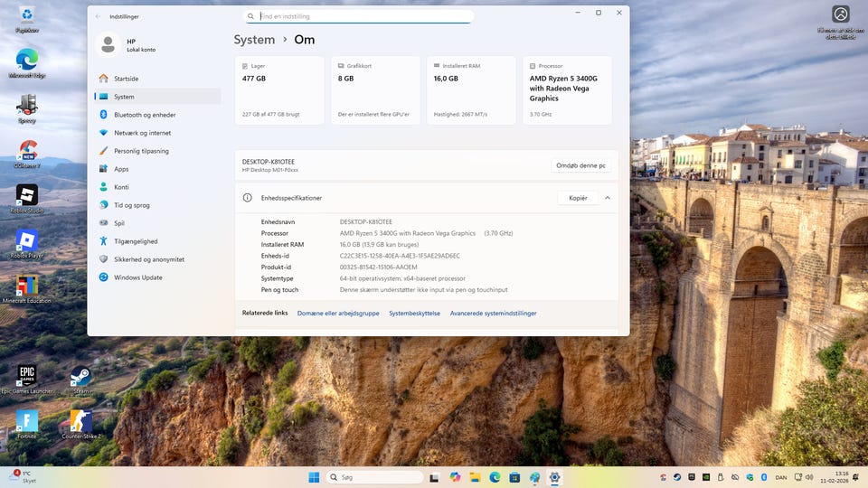Click the Omdøb denne pc button

580,165
